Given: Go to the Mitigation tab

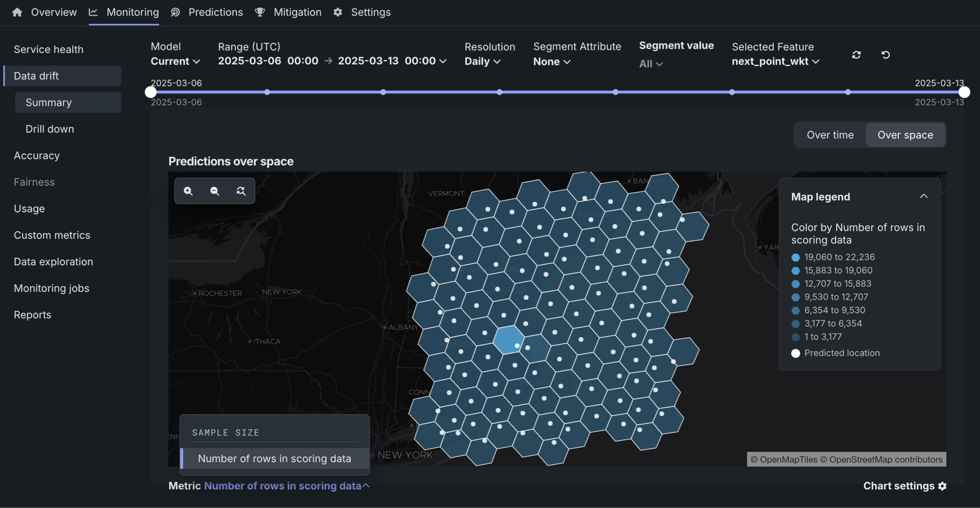Looking at the screenshot, I should point(297,12).
